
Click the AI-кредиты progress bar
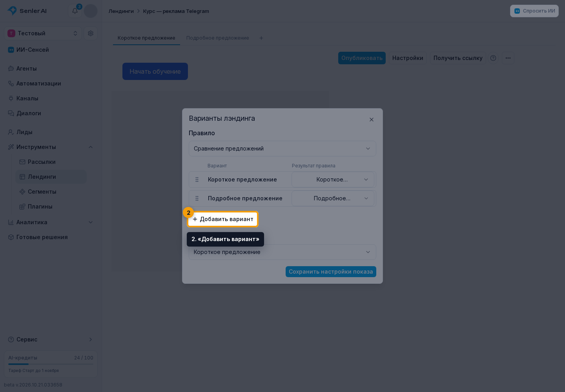click(51, 364)
